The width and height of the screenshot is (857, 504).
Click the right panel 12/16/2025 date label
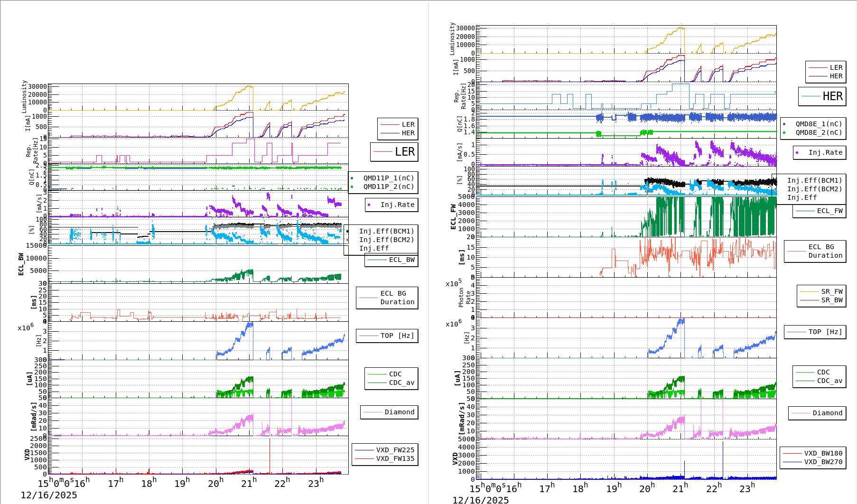tap(480, 500)
